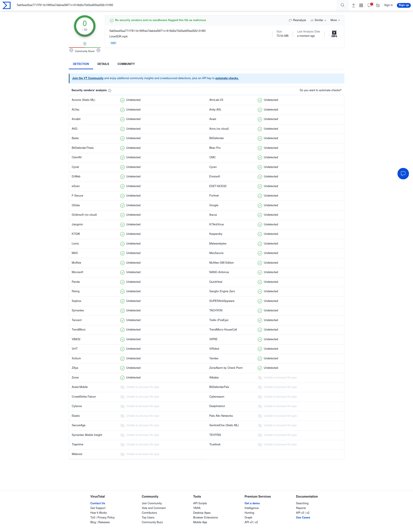Open the Join the VT Community link
413x532 pixels.
(88, 78)
